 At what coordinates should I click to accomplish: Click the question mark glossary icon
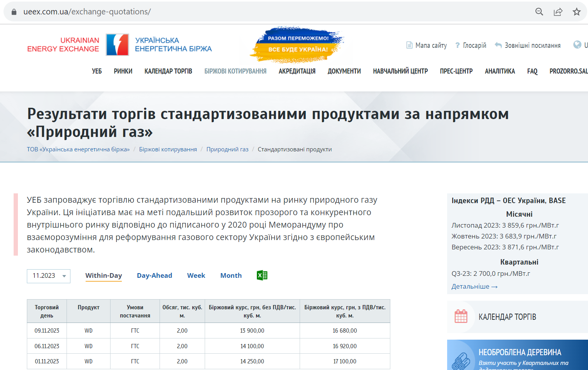click(x=458, y=45)
